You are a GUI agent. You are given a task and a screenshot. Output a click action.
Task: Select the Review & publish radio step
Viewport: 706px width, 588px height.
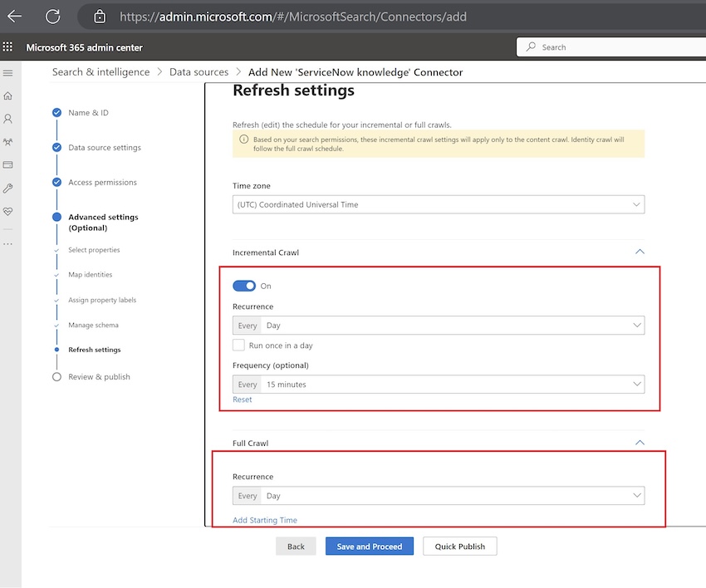click(x=56, y=376)
